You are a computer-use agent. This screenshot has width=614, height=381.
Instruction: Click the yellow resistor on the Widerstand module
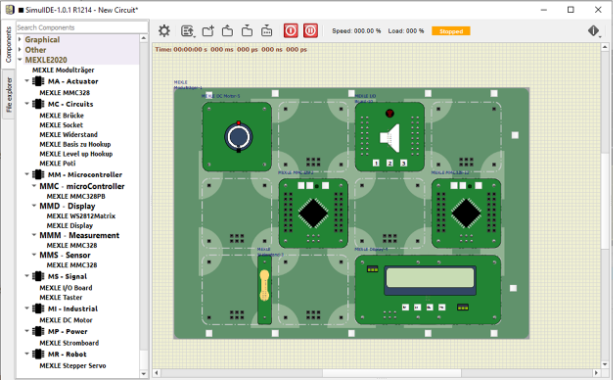265,285
